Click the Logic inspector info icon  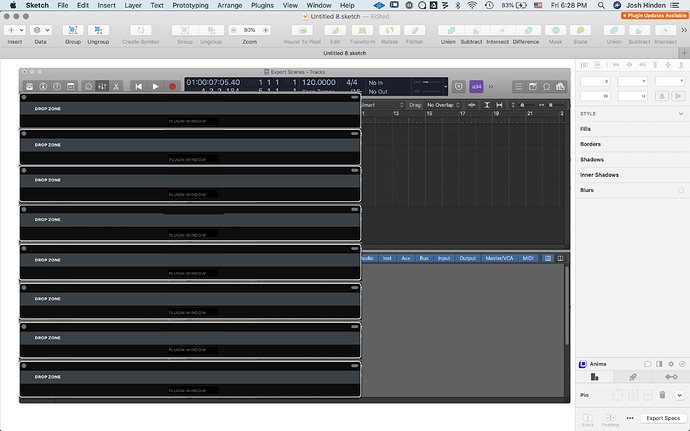coord(43,87)
